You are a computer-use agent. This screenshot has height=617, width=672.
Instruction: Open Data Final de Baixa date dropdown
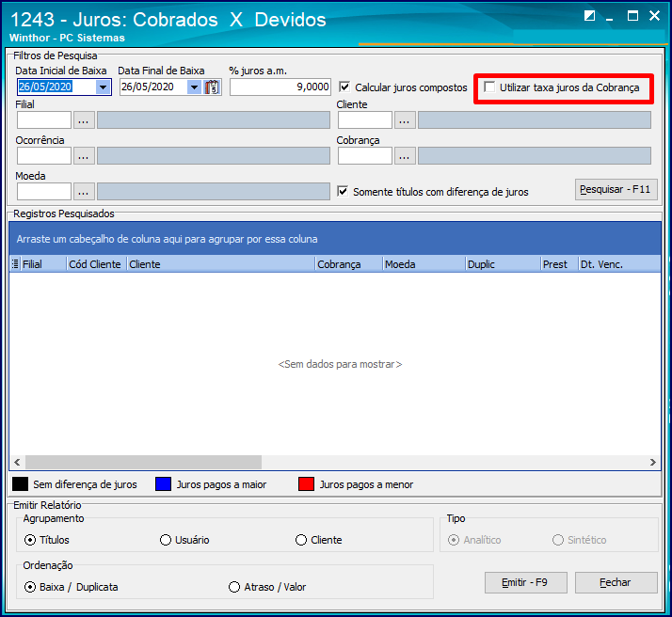pos(195,87)
